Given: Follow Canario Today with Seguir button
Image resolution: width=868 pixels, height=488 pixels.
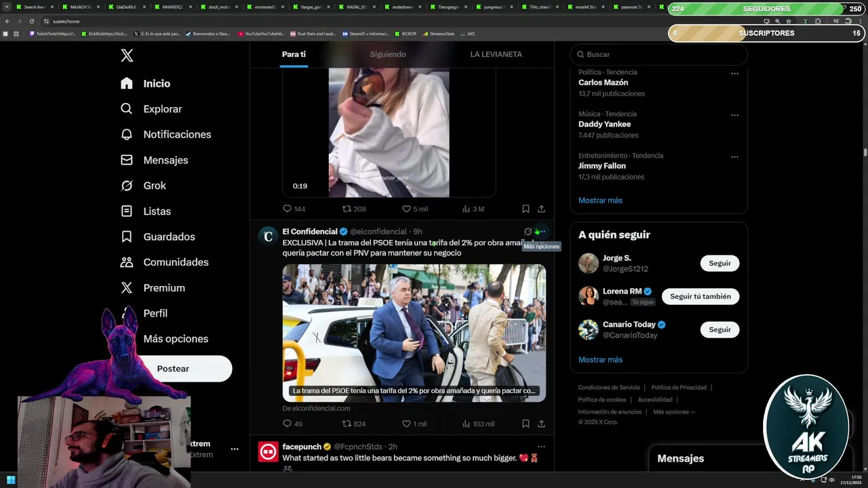Looking at the screenshot, I should point(719,329).
